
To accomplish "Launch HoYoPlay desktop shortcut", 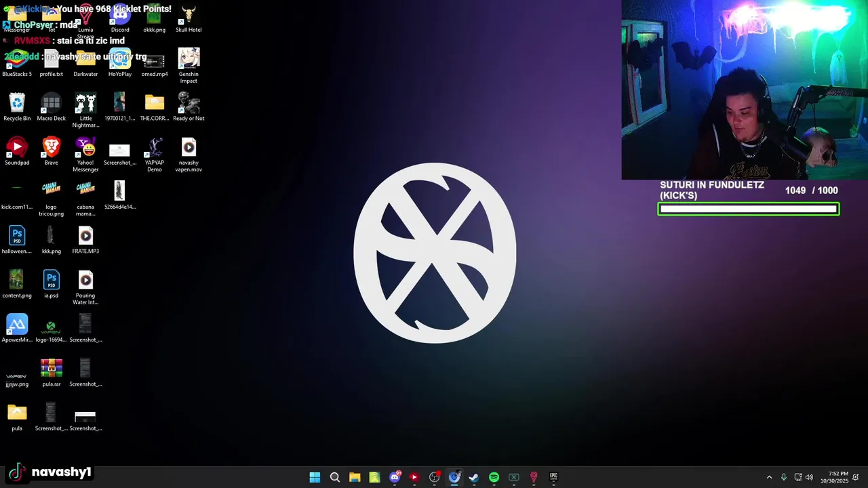I will [120, 63].
